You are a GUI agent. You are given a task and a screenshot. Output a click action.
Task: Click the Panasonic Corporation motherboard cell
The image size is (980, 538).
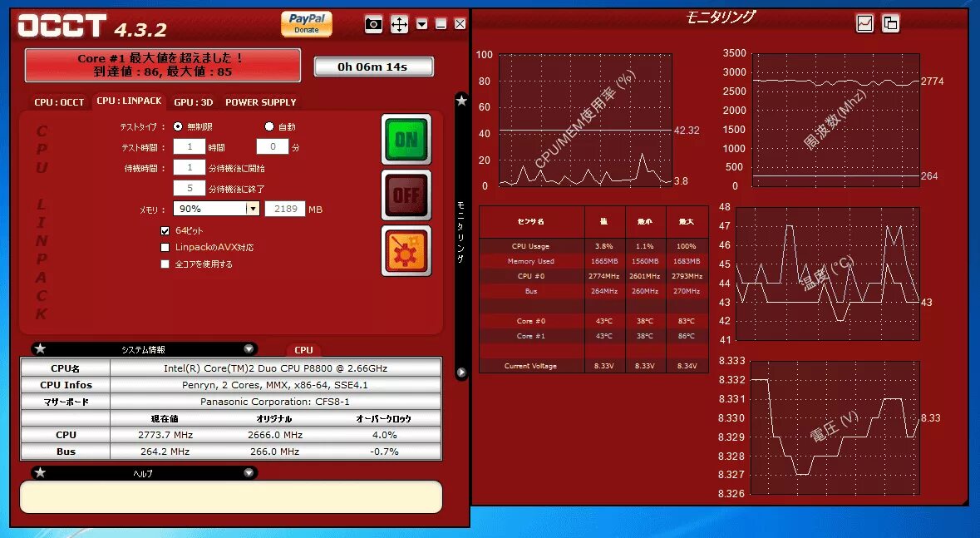(x=276, y=402)
